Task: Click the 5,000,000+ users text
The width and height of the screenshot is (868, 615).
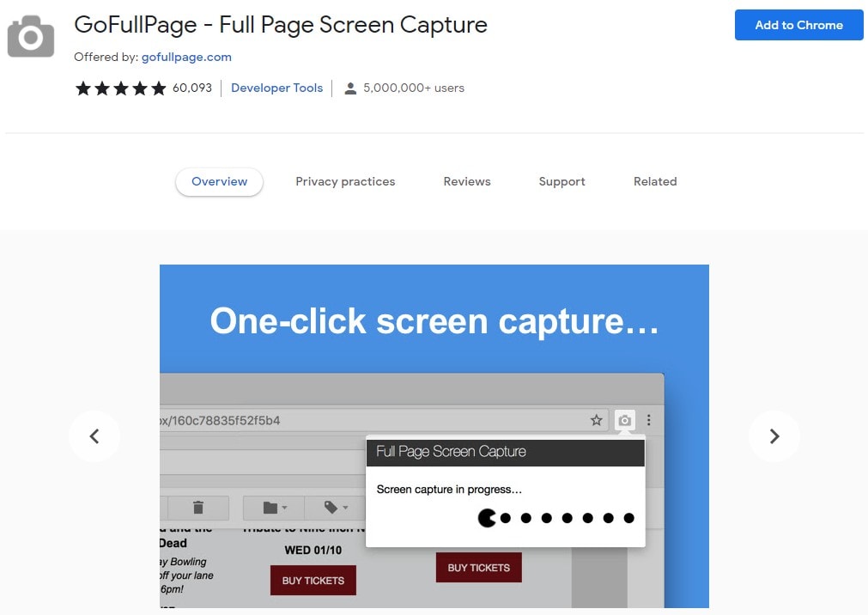Action: coord(414,88)
